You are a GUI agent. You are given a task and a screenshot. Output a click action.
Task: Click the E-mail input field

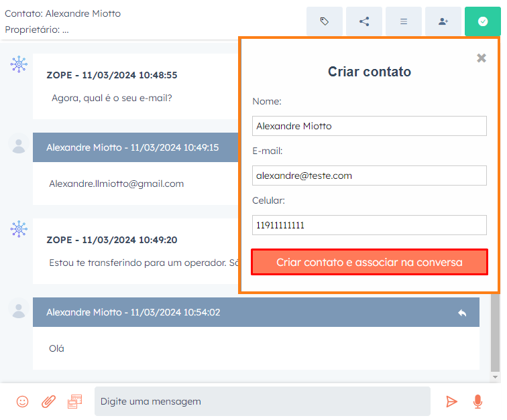tap(370, 176)
